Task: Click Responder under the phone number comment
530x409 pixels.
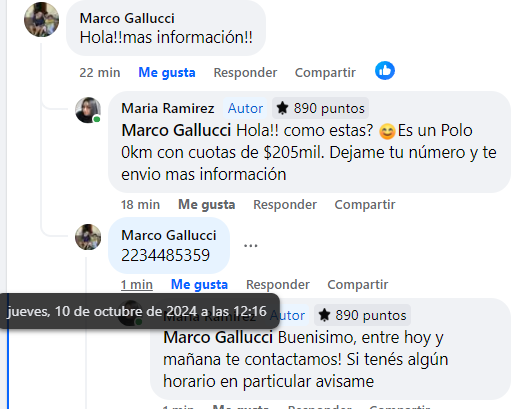Action: tap(278, 285)
